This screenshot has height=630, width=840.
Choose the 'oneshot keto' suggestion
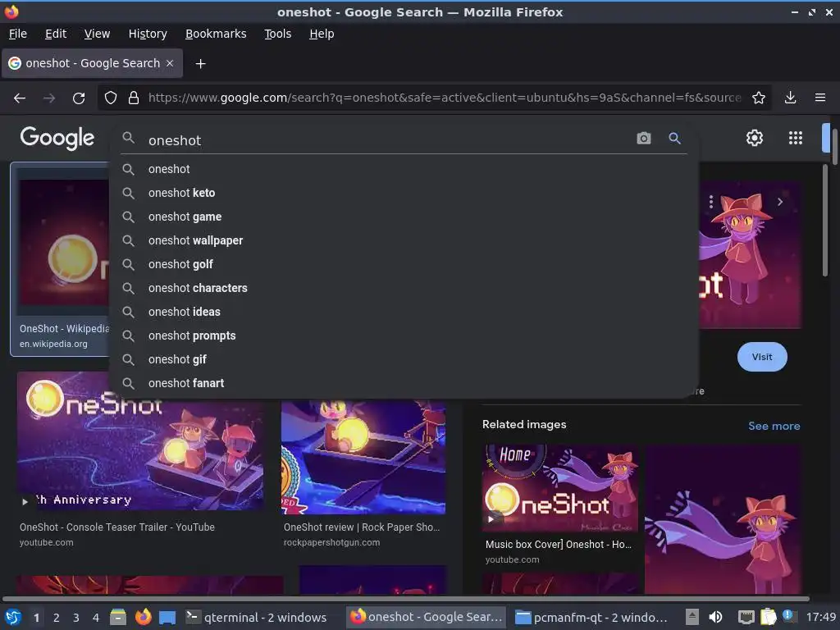[x=404, y=193]
